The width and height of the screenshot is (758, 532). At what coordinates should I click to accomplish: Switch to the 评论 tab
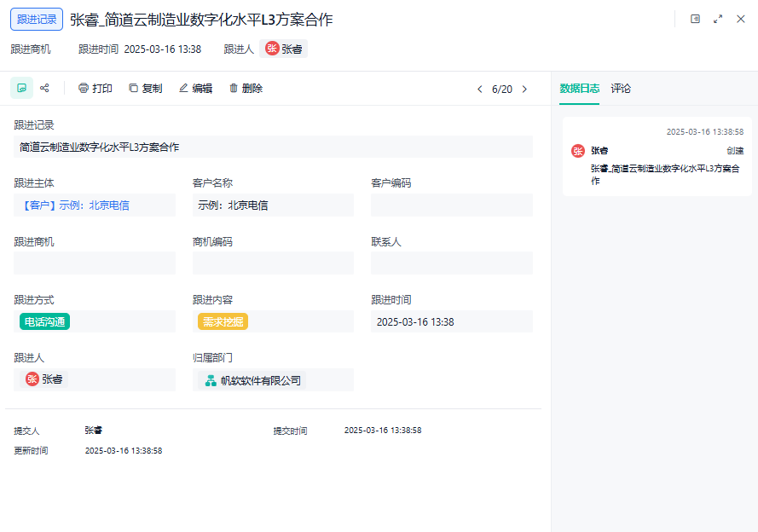point(621,89)
